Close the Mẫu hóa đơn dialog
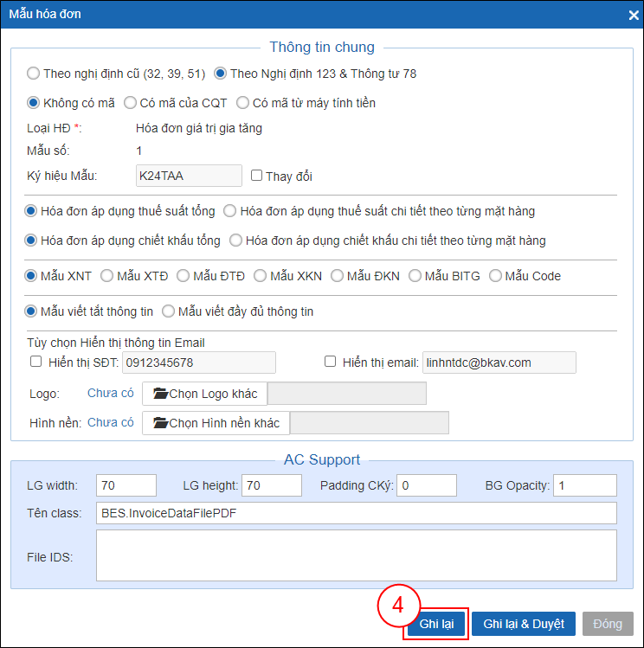The image size is (644, 648). pos(634,15)
